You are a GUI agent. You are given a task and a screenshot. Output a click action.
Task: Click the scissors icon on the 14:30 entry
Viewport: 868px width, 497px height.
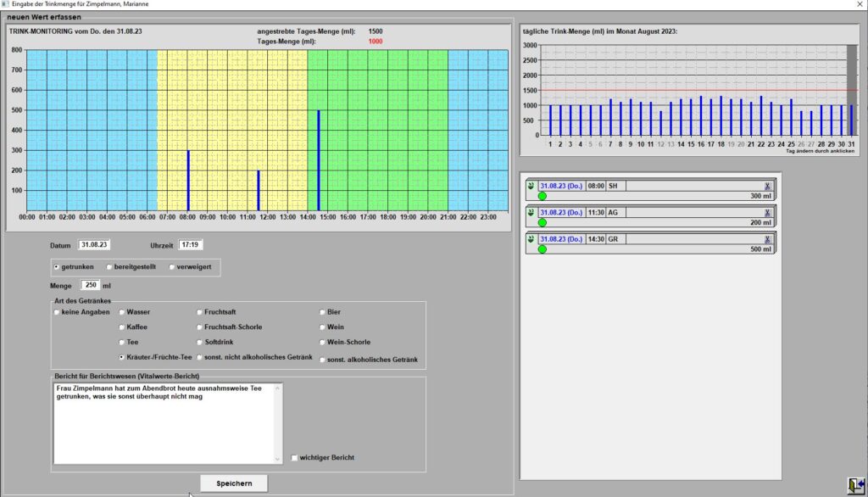(x=767, y=239)
